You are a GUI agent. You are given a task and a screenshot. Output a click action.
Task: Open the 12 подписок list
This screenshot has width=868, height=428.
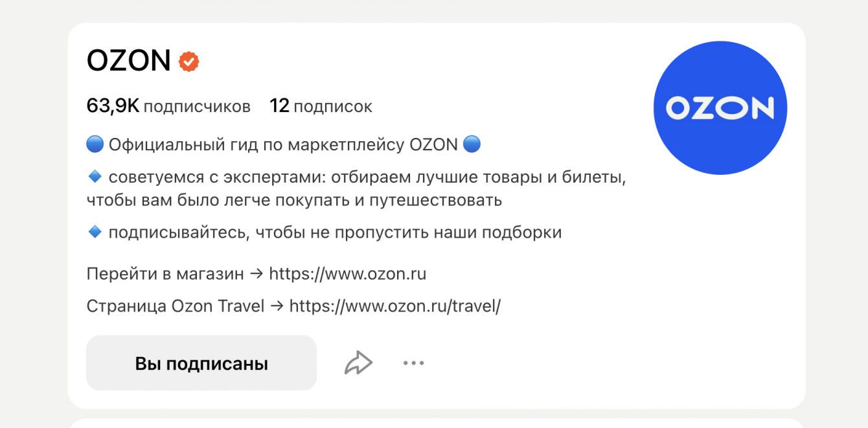click(x=321, y=106)
